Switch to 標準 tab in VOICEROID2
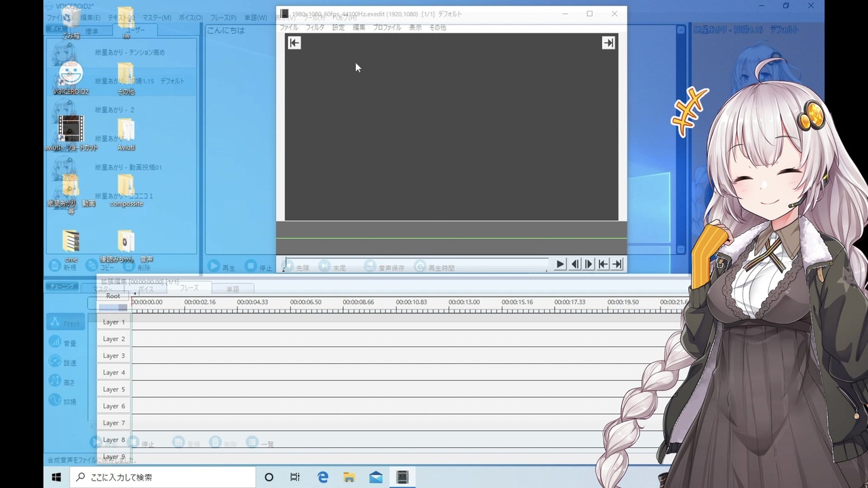The width and height of the screenshot is (868, 488). pos(92,31)
